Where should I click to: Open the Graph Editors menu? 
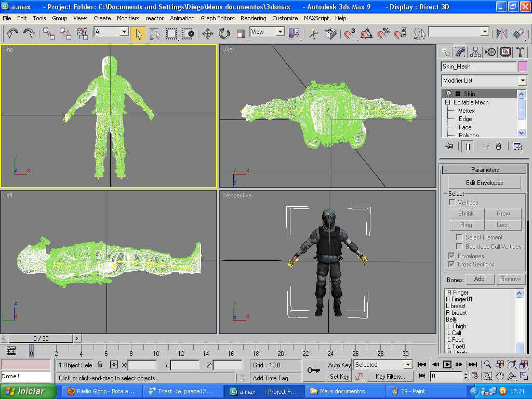(x=218, y=18)
